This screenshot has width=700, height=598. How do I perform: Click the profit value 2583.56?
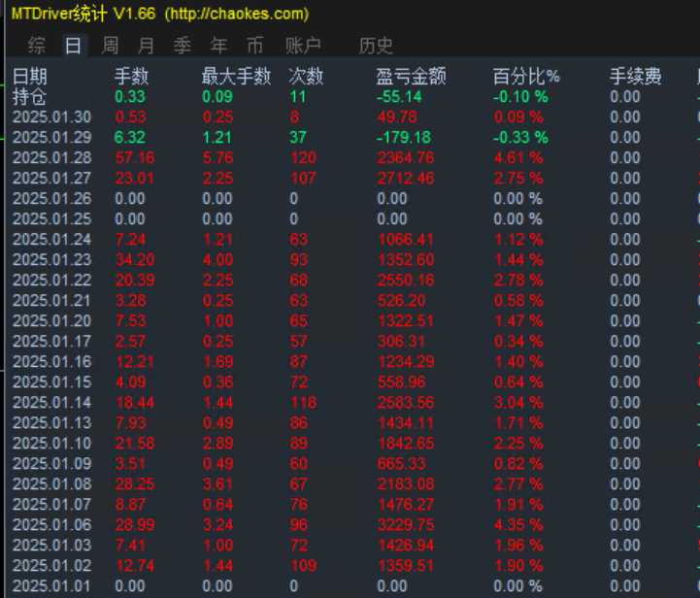[x=406, y=403]
